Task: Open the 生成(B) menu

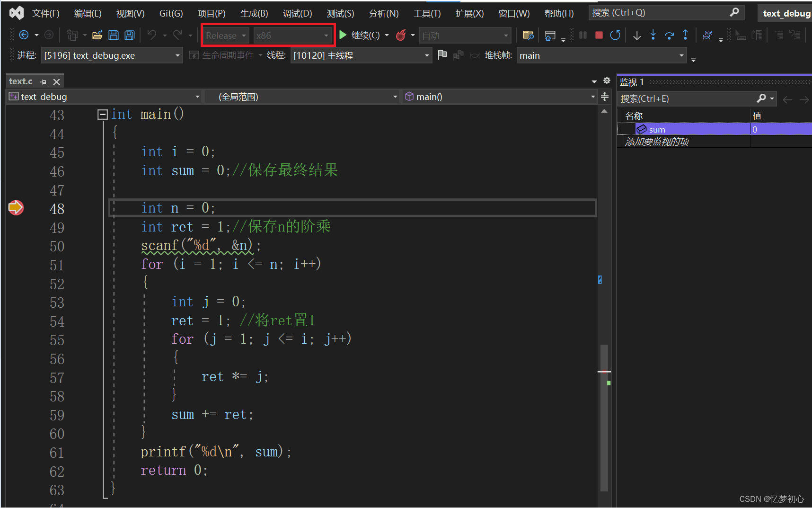Action: tap(254, 13)
